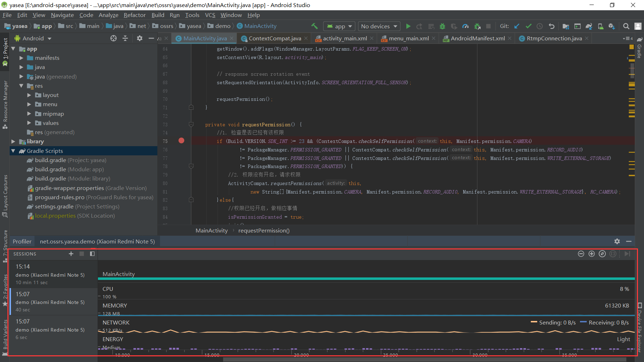Toggle the breakpoint on line 75
This screenshot has height=362, width=644.
[x=181, y=141]
